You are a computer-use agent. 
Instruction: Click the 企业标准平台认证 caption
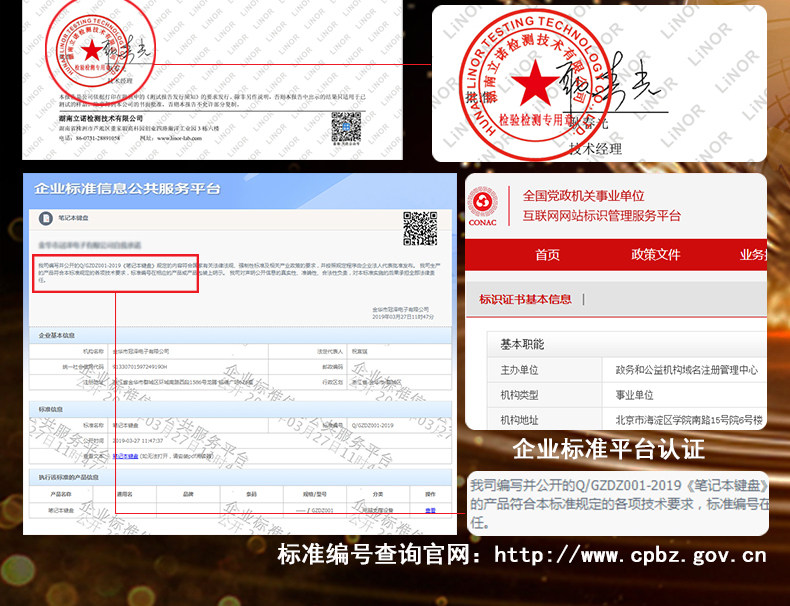[x=608, y=449]
